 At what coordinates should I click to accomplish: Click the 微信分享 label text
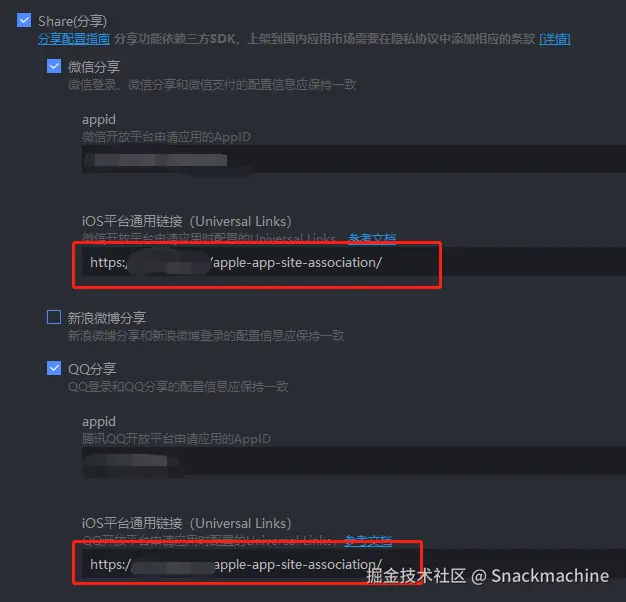click(x=94, y=67)
